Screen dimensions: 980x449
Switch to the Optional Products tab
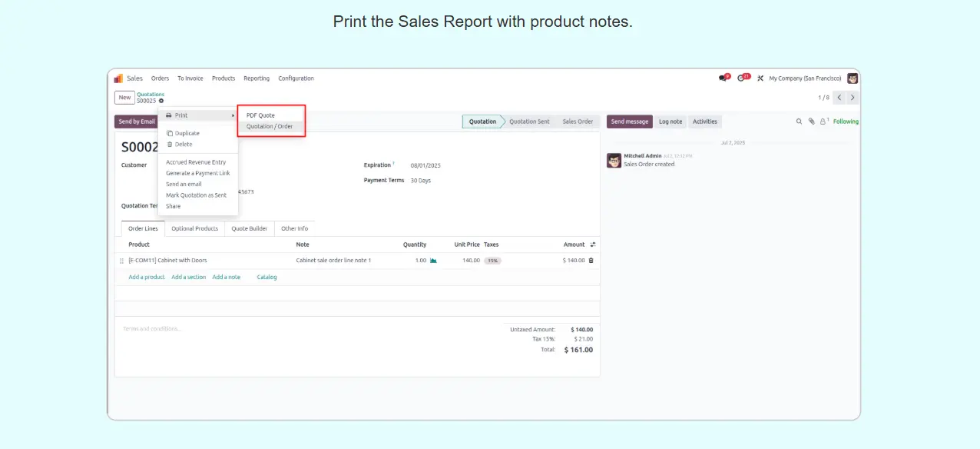(194, 228)
